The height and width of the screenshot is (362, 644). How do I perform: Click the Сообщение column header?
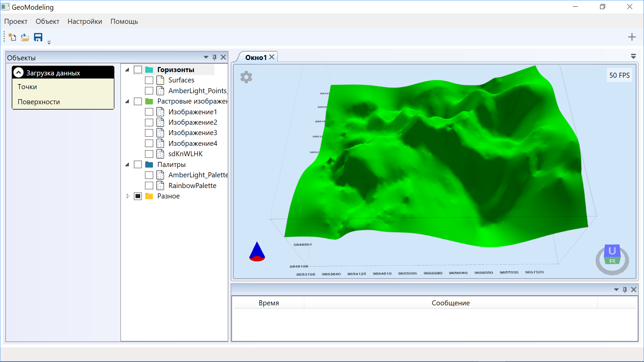tap(450, 303)
